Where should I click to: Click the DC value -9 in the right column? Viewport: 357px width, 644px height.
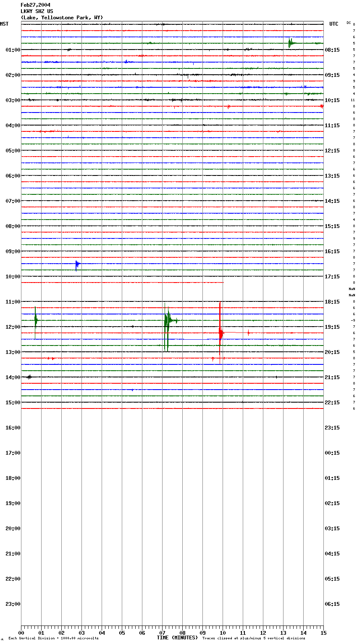(353, 320)
